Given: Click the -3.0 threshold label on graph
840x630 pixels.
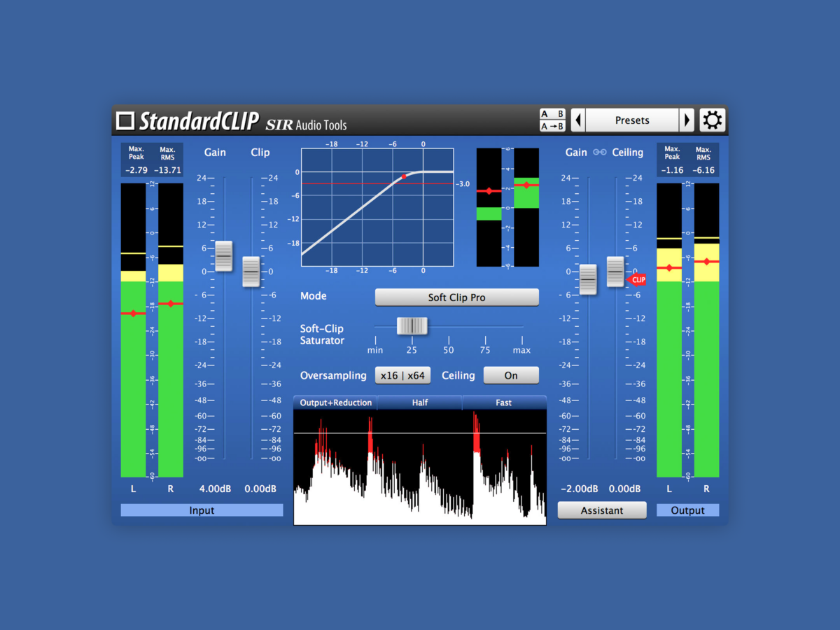Looking at the screenshot, I should point(463,184).
